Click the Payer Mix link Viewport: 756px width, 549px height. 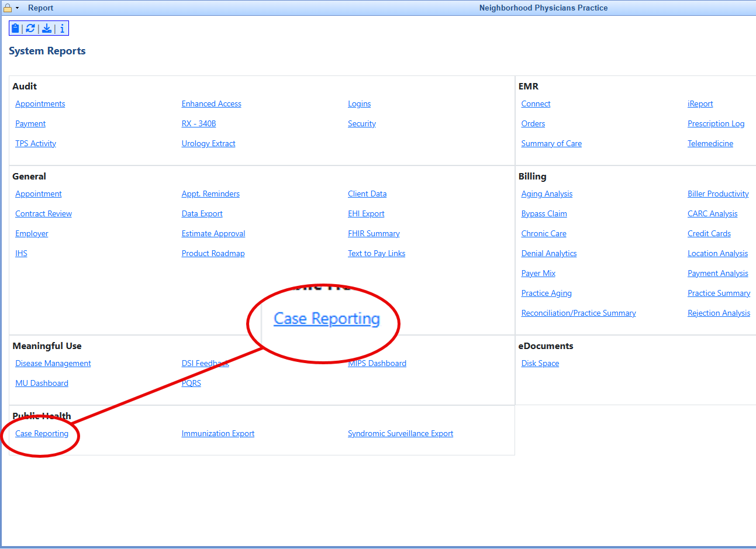[538, 274]
